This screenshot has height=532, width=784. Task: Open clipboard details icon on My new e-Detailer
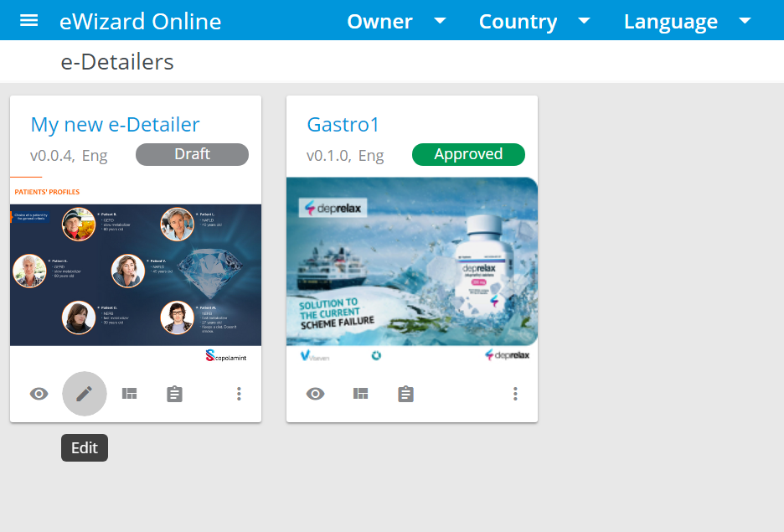(174, 394)
